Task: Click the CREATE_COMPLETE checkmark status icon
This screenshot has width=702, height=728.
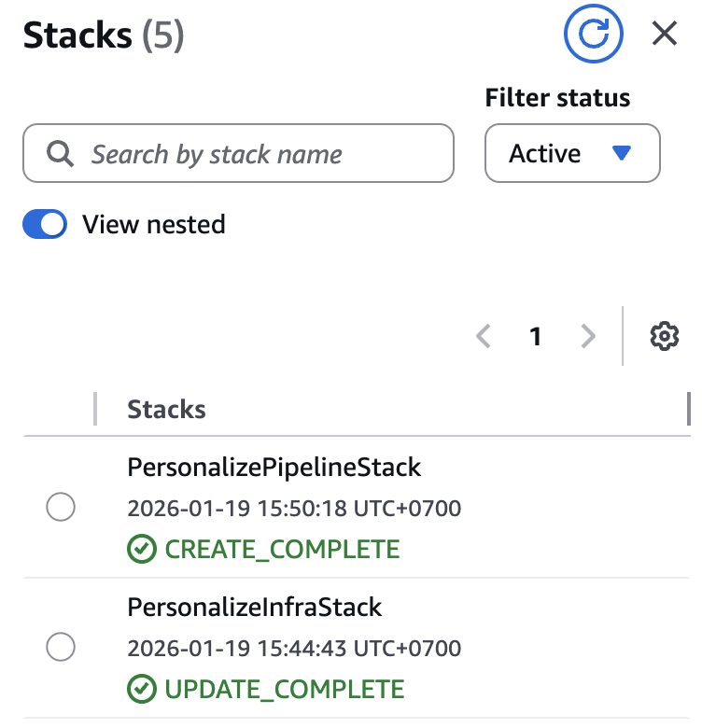Action: tap(141, 550)
